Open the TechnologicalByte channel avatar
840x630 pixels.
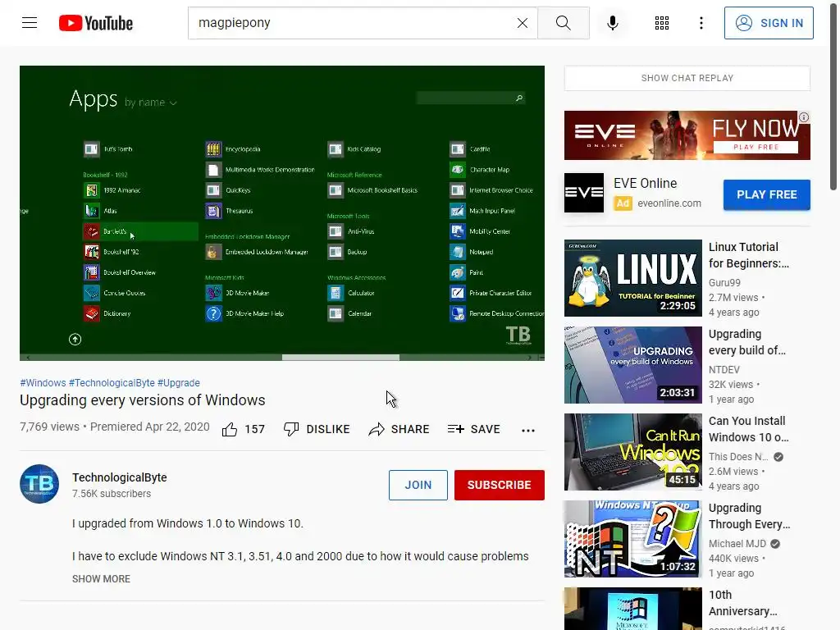coord(39,484)
